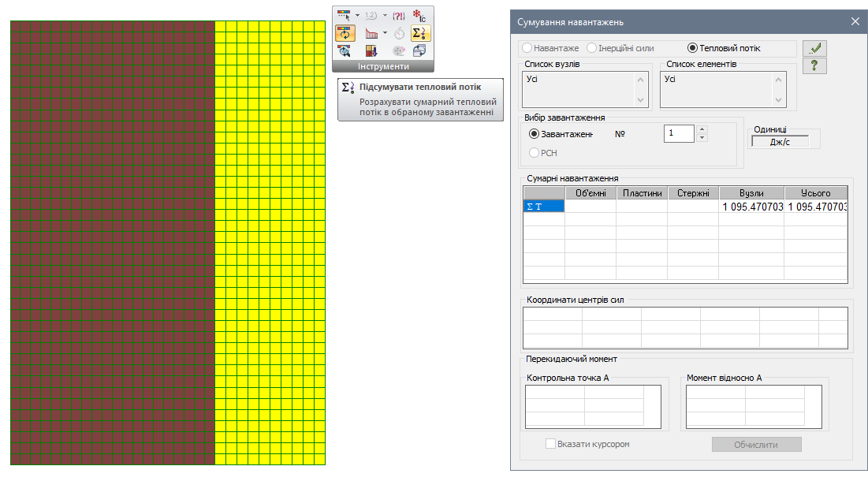Toggle the Вказати курсором checkbox

tap(551, 444)
